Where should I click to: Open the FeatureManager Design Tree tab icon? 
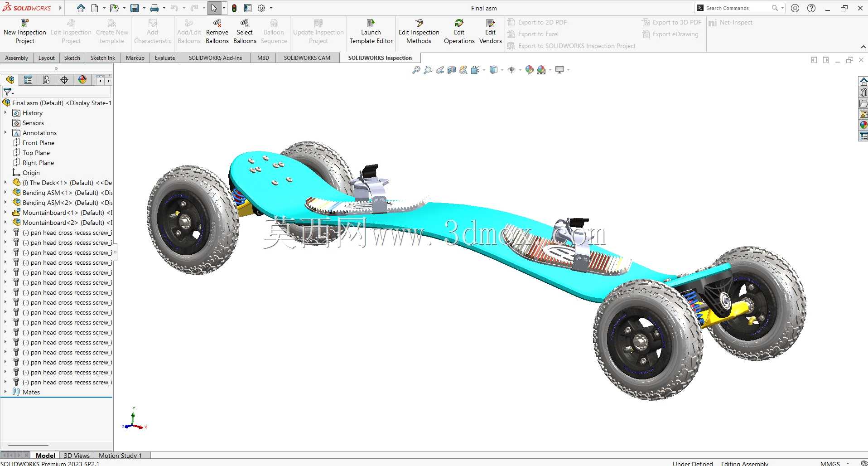point(10,80)
